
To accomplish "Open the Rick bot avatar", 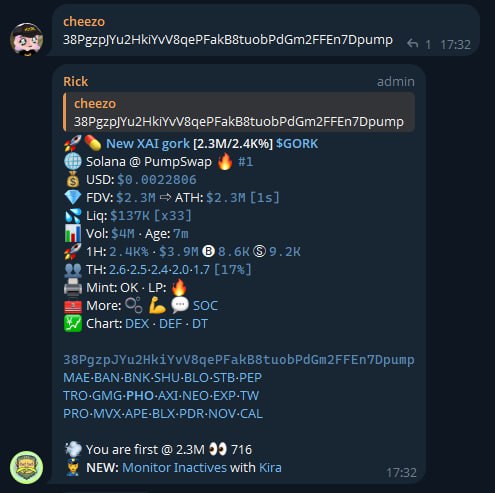I will (x=26, y=467).
